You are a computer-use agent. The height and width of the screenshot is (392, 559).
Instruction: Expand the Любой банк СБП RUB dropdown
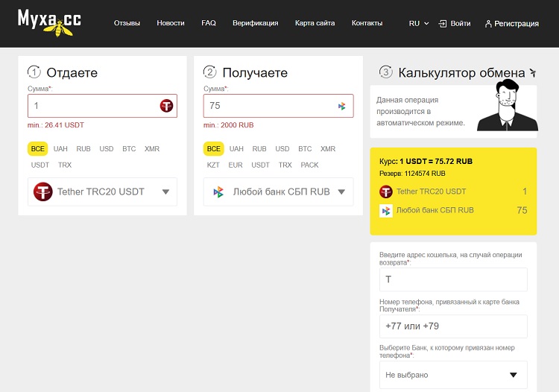341,192
